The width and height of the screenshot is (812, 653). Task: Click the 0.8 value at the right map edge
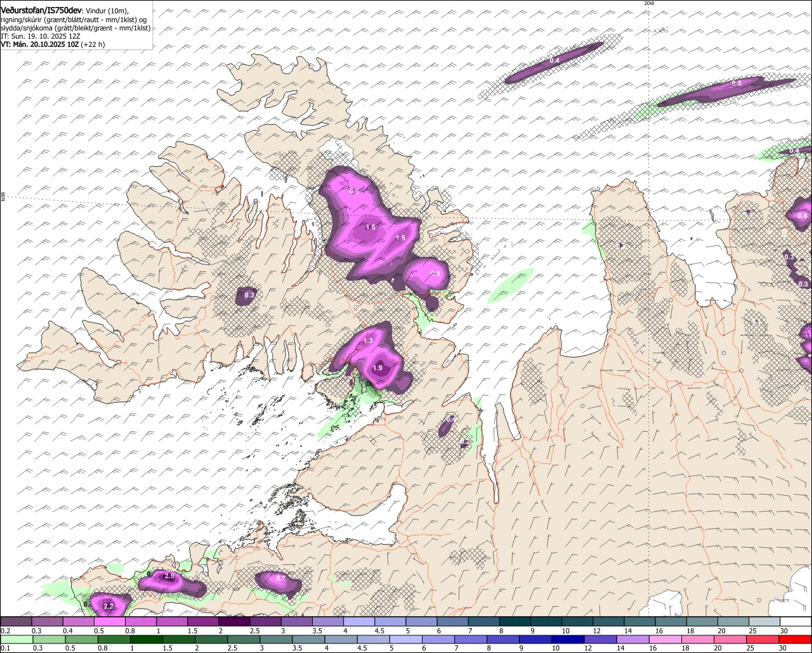point(802,216)
